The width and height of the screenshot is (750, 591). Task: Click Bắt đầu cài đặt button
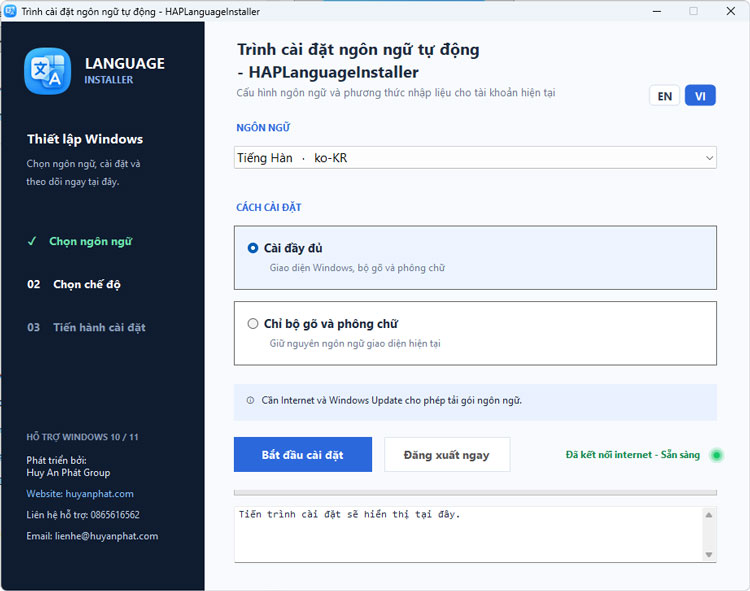point(303,455)
